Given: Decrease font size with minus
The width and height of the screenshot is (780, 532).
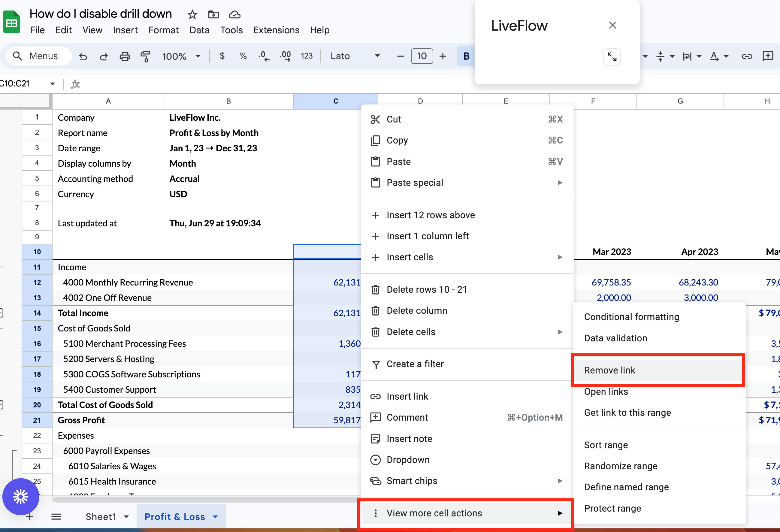Looking at the screenshot, I should (401, 56).
